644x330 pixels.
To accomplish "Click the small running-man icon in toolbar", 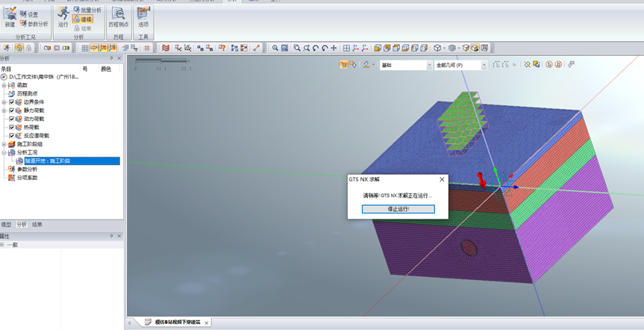I will tap(7, 48).
